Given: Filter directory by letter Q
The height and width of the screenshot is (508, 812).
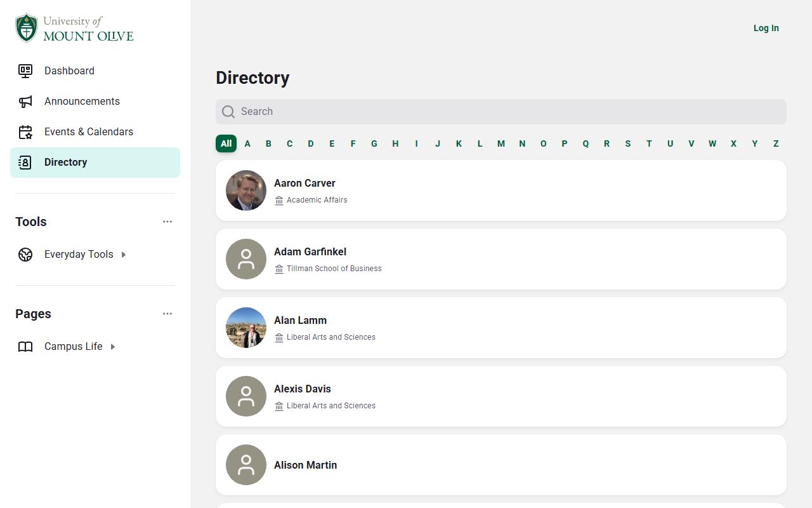Looking at the screenshot, I should pos(586,144).
